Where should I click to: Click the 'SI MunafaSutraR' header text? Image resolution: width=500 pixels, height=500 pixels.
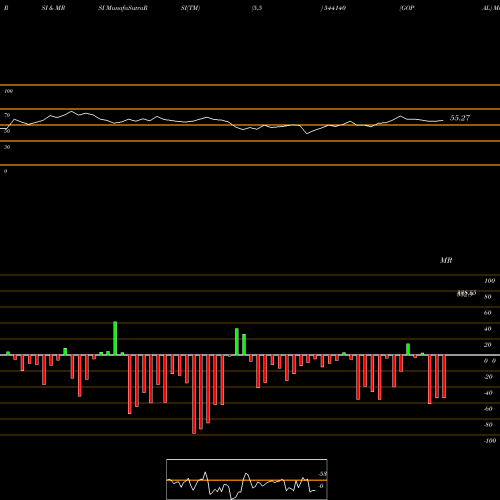[123, 8]
